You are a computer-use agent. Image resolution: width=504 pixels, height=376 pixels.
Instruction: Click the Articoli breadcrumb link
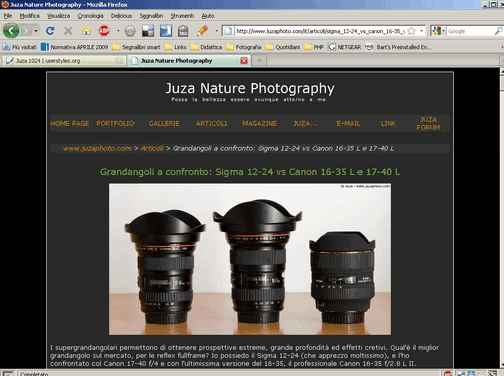152,148
